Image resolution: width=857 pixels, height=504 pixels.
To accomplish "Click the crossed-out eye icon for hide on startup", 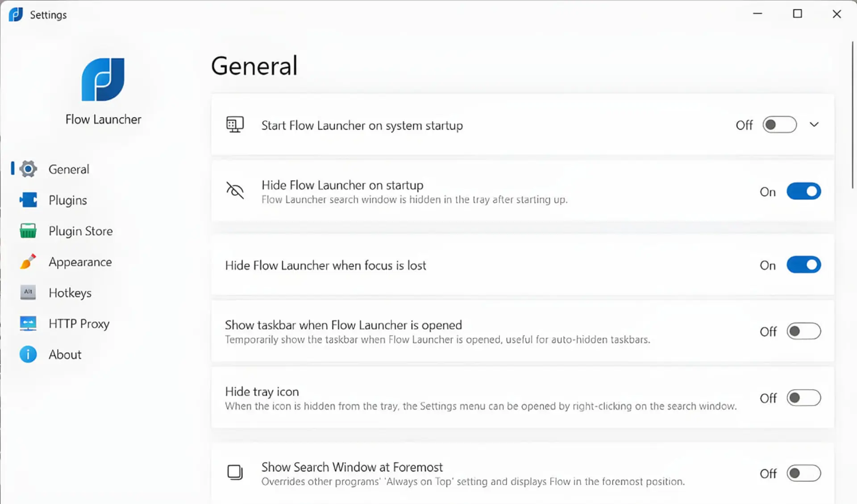I will click(x=235, y=190).
